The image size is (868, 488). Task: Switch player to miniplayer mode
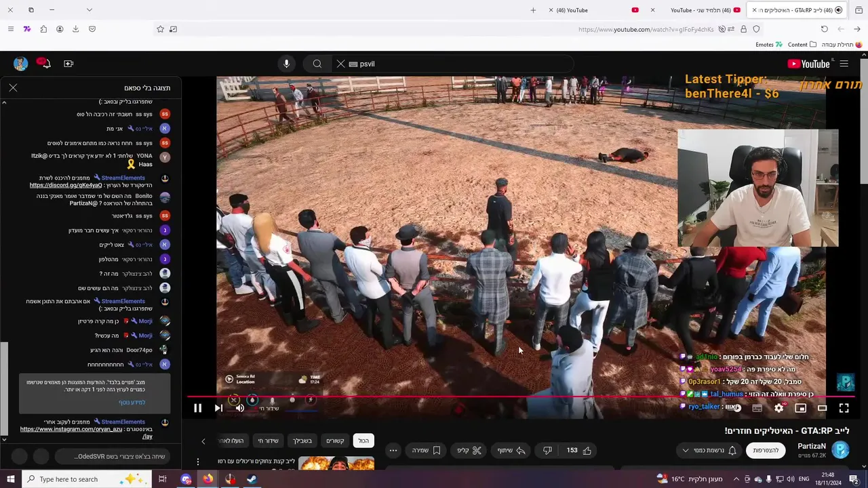800,408
